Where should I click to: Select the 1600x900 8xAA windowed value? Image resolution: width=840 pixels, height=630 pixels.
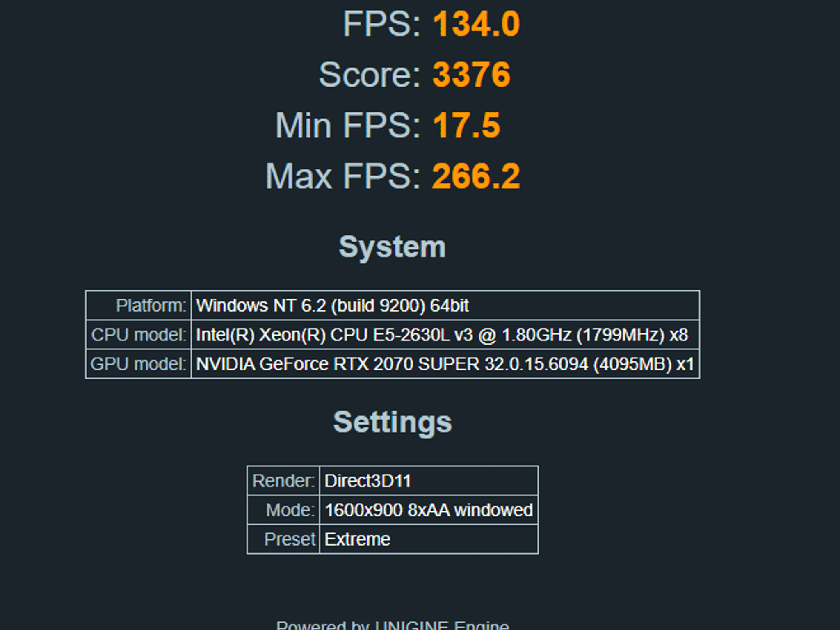tap(429, 510)
